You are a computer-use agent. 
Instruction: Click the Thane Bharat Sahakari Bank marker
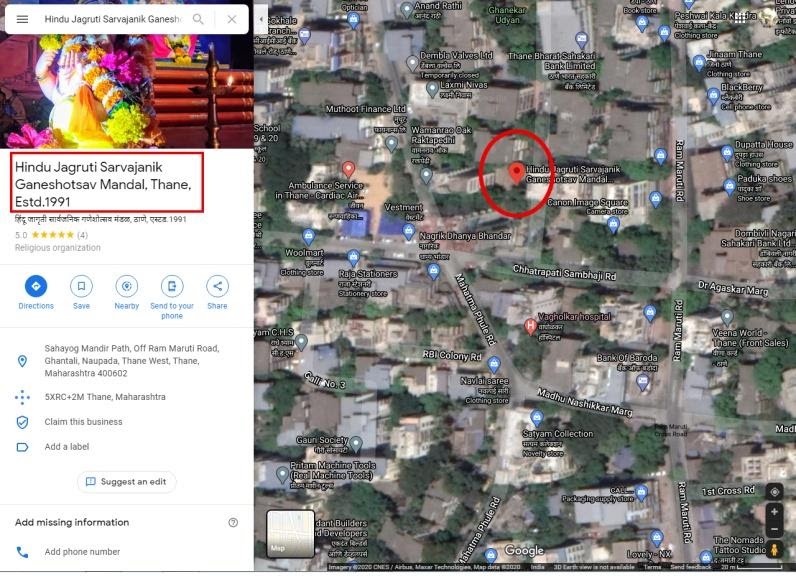point(582,39)
